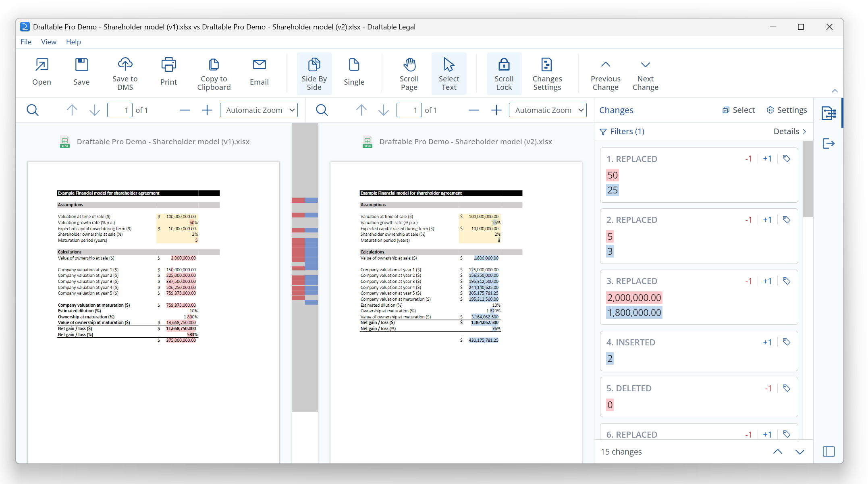868x484 pixels.
Task: Click the right document page number field
Action: pyautogui.click(x=409, y=110)
